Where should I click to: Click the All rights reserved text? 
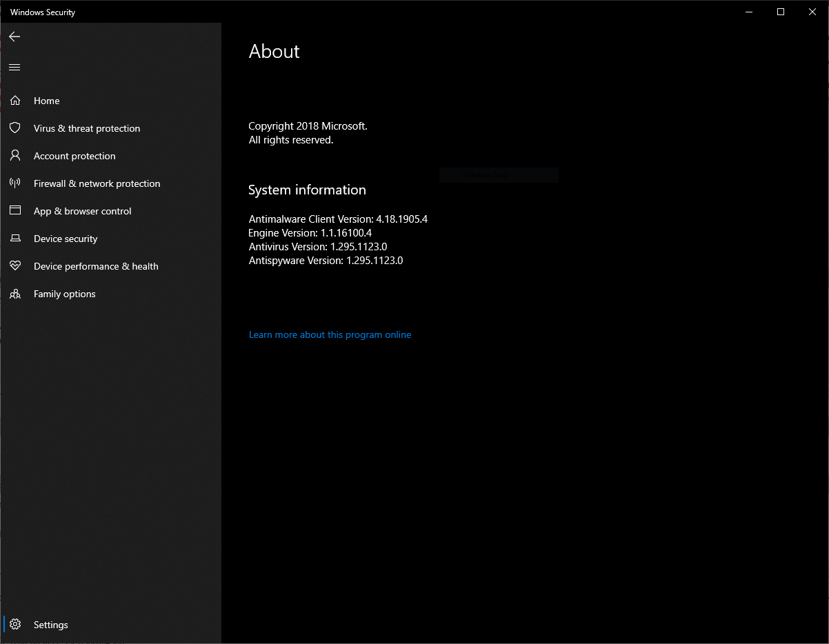click(291, 140)
